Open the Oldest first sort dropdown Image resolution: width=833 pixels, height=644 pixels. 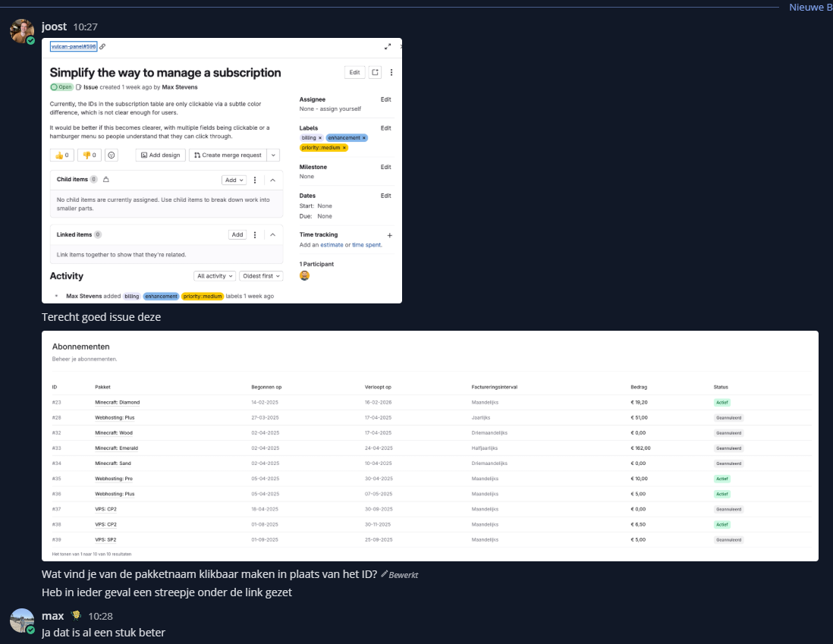262,276
